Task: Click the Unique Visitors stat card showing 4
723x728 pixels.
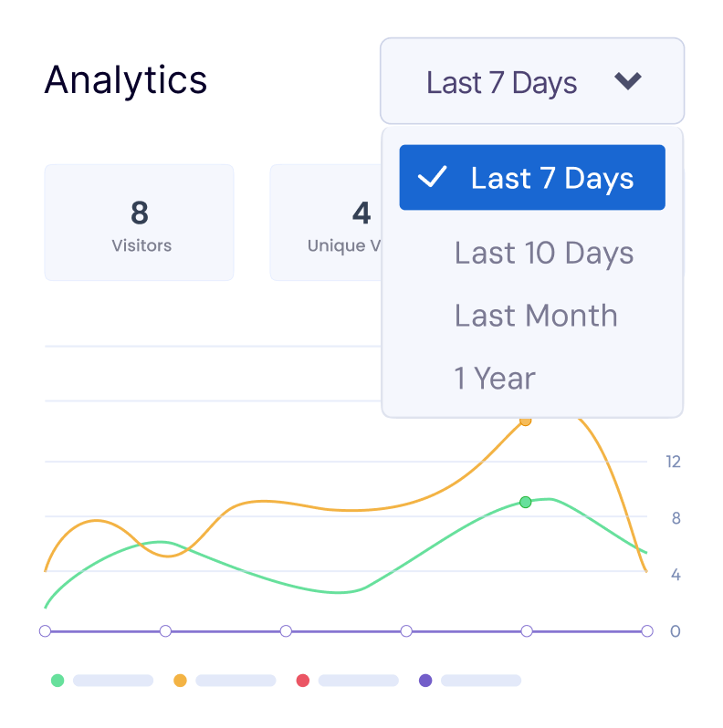Action: click(x=325, y=223)
